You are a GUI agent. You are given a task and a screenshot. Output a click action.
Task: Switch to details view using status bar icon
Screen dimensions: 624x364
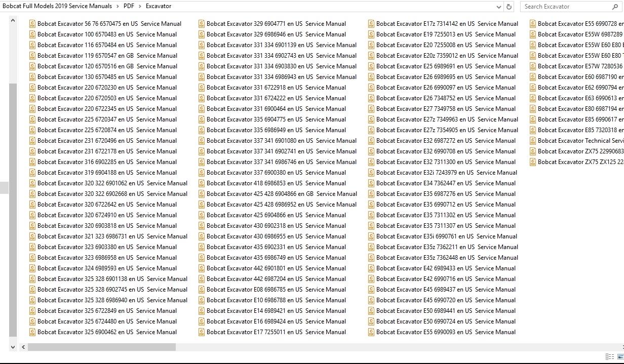click(609, 357)
